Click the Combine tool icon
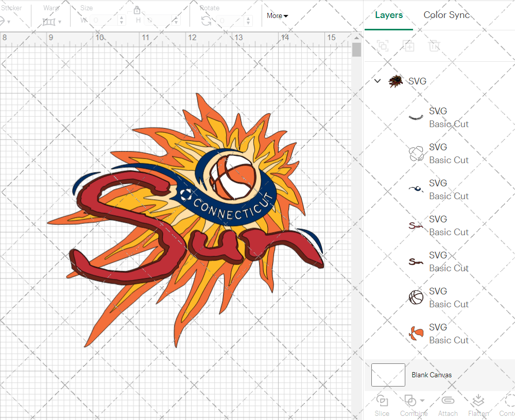The width and height of the screenshot is (515, 420). click(411, 400)
